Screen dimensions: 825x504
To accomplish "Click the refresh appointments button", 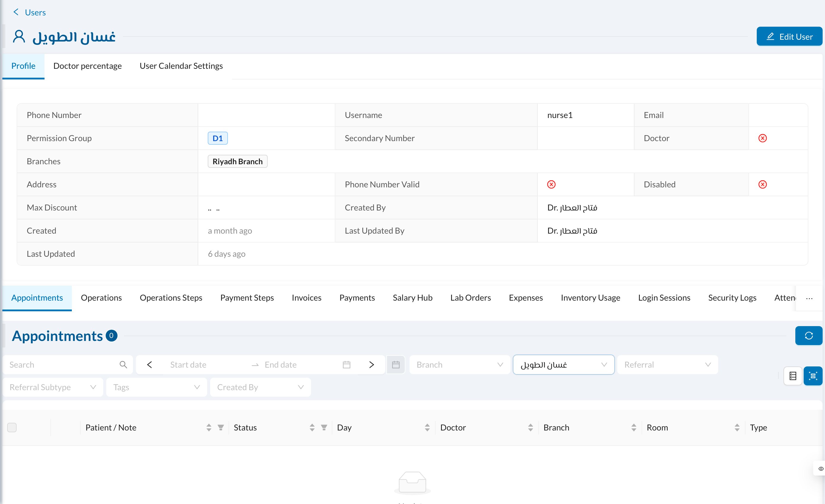I will point(809,335).
